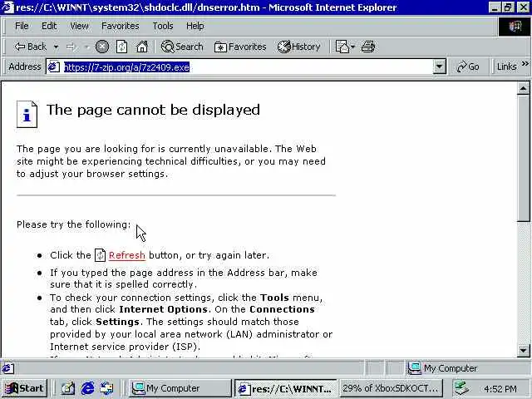Click the refresh icon beside Refresh link
The image size is (532, 399).
(x=100, y=255)
